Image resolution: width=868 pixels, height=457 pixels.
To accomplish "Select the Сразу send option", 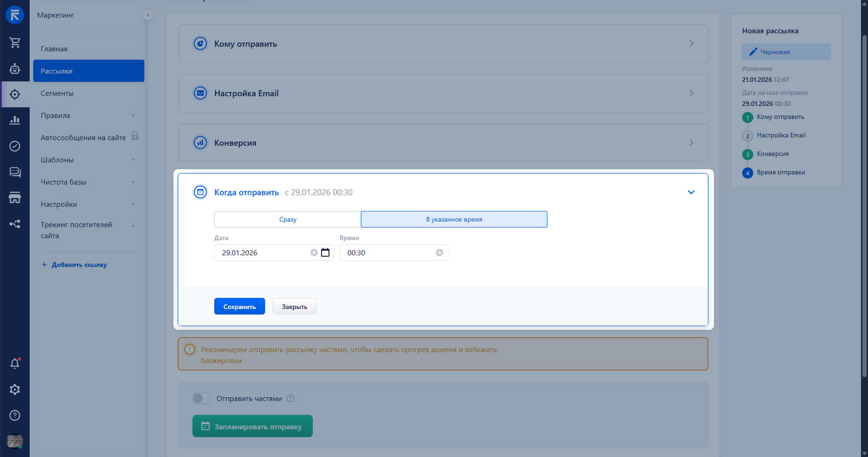I will (287, 219).
